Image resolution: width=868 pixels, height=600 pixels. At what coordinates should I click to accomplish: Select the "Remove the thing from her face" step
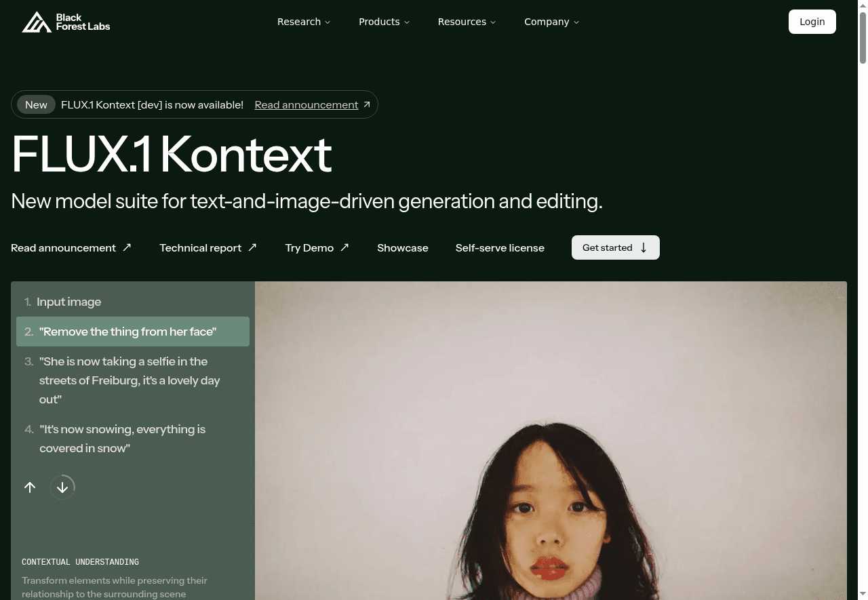[133, 332]
